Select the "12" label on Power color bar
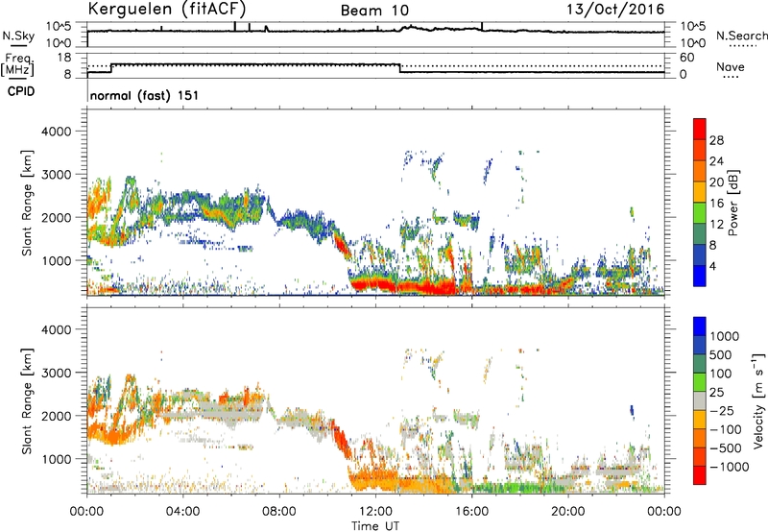Image resolution: width=768 pixels, height=532 pixels. (x=716, y=225)
